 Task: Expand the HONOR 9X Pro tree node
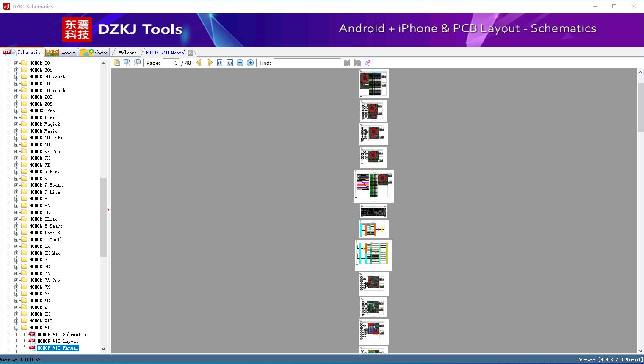(x=16, y=151)
